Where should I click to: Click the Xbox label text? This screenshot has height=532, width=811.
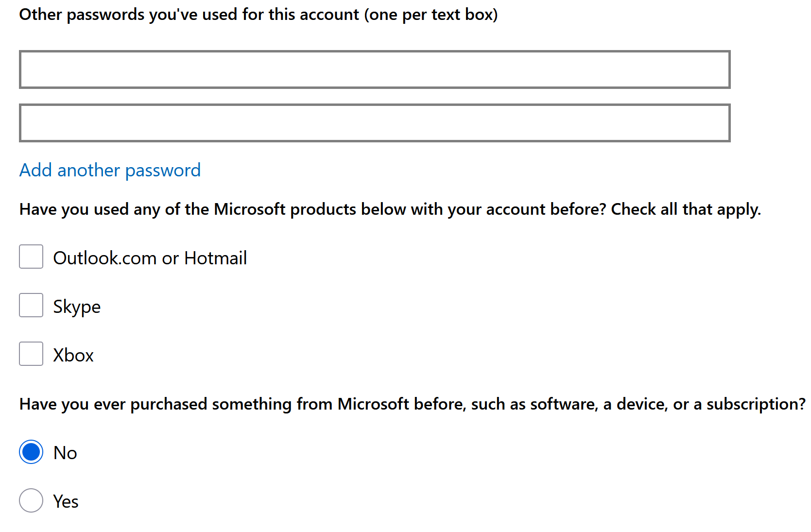[x=73, y=355]
